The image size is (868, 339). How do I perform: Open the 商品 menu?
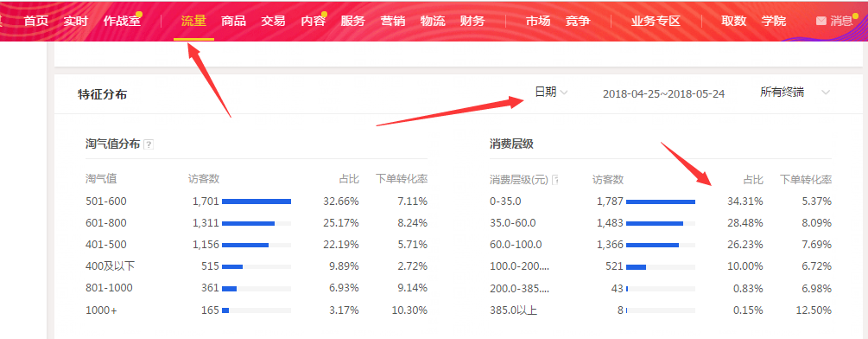click(x=233, y=21)
